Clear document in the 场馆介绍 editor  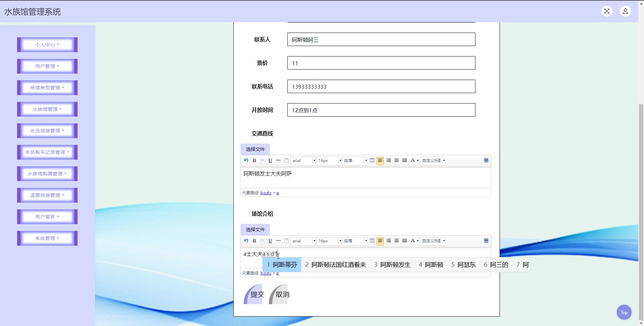286,241
